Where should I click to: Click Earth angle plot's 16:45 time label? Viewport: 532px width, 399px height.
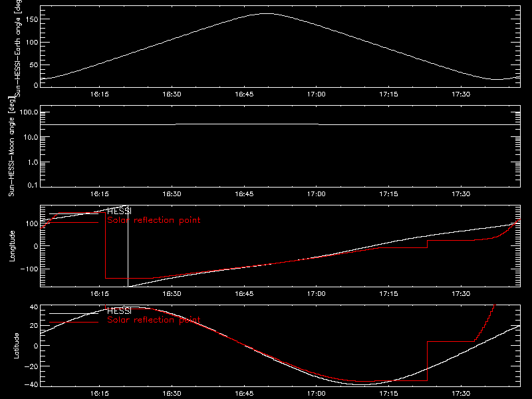pos(244,94)
